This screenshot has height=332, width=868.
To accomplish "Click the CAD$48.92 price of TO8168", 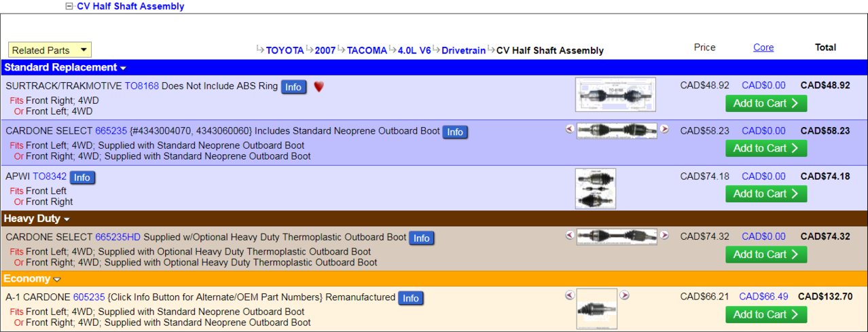I will point(705,86).
